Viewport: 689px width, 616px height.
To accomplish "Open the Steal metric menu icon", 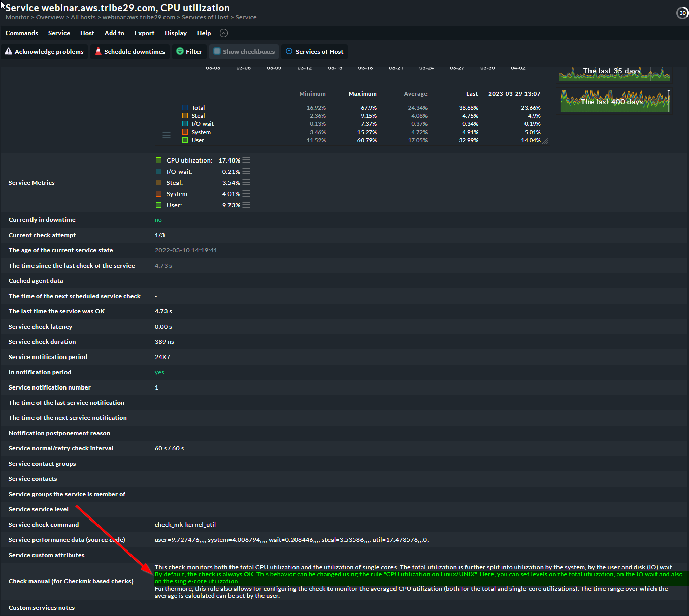I will 246,183.
